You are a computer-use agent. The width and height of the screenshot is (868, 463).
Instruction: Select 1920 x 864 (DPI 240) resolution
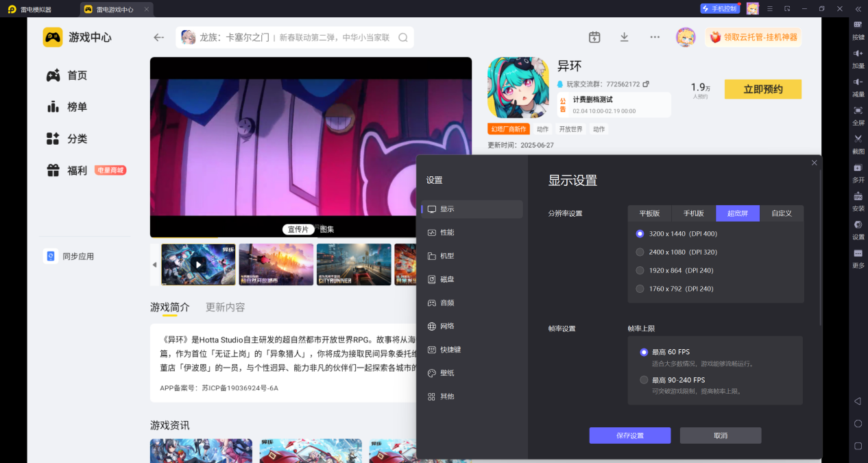pyautogui.click(x=675, y=270)
